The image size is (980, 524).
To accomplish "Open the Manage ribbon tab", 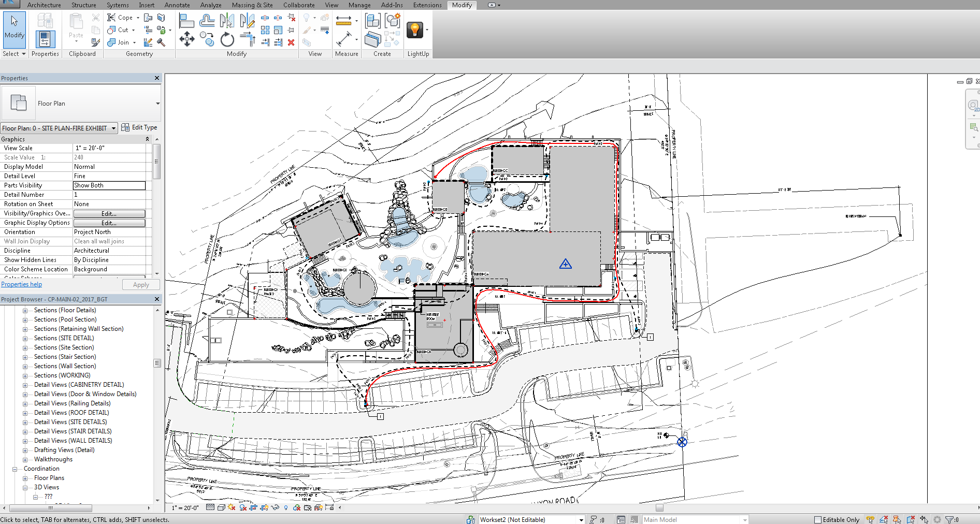I will point(359,5).
